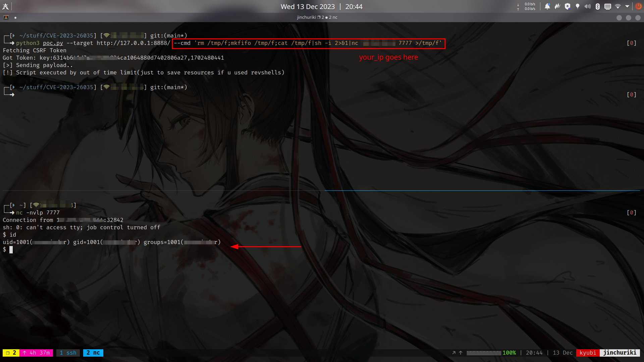Click the network speed monitor widget
The height and width of the screenshot is (362, 644).
pos(527,6)
